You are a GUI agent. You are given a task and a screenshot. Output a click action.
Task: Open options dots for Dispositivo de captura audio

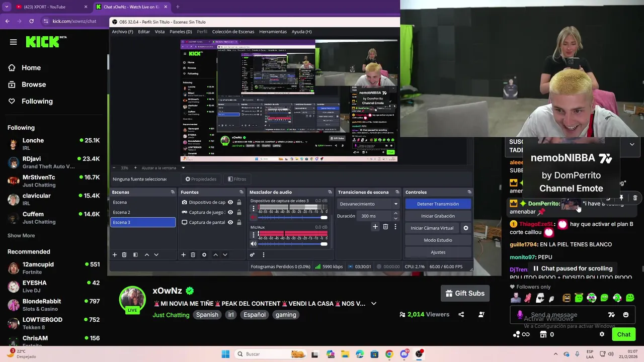pos(253,208)
